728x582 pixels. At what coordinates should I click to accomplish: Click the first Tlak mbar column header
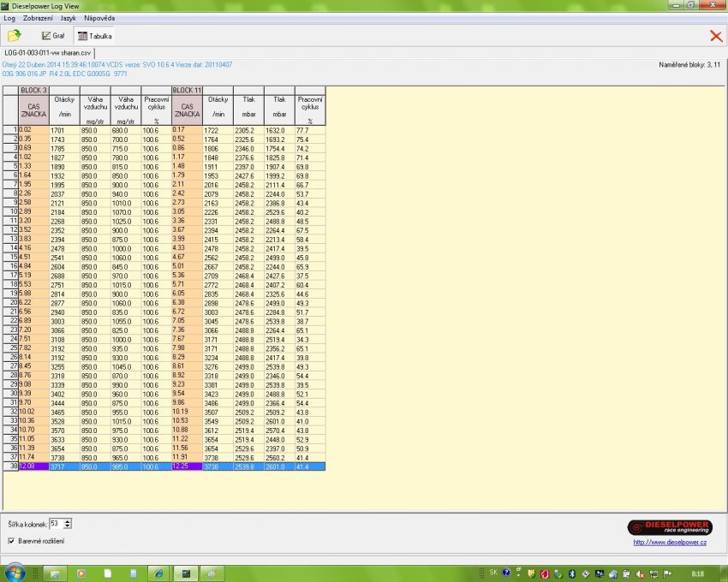(248, 110)
